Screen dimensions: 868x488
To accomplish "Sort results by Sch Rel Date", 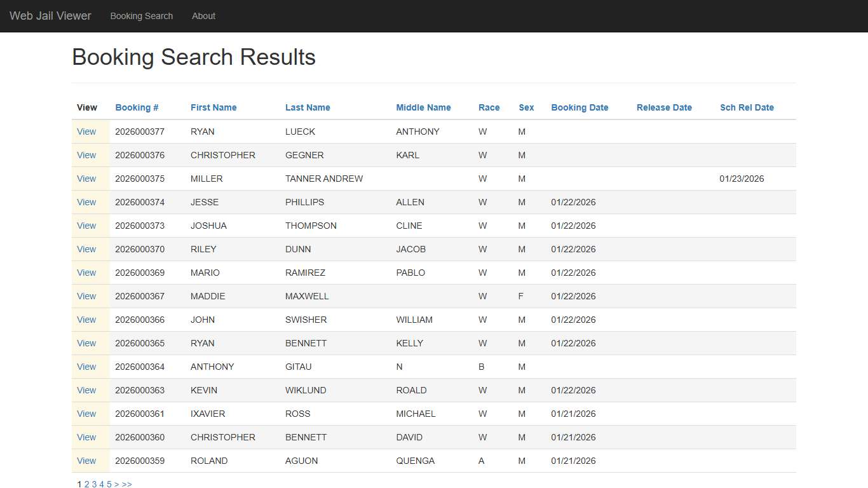I will click(x=747, y=107).
